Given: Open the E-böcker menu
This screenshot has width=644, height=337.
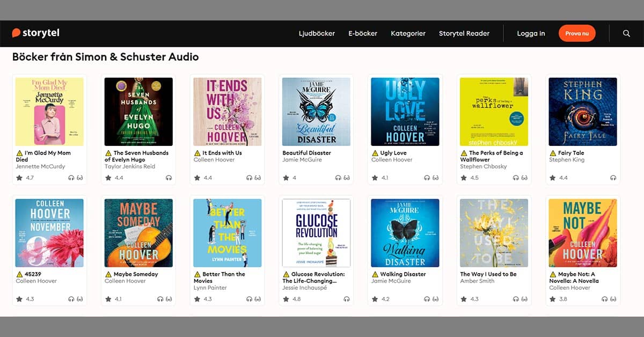Looking at the screenshot, I should pos(363,33).
